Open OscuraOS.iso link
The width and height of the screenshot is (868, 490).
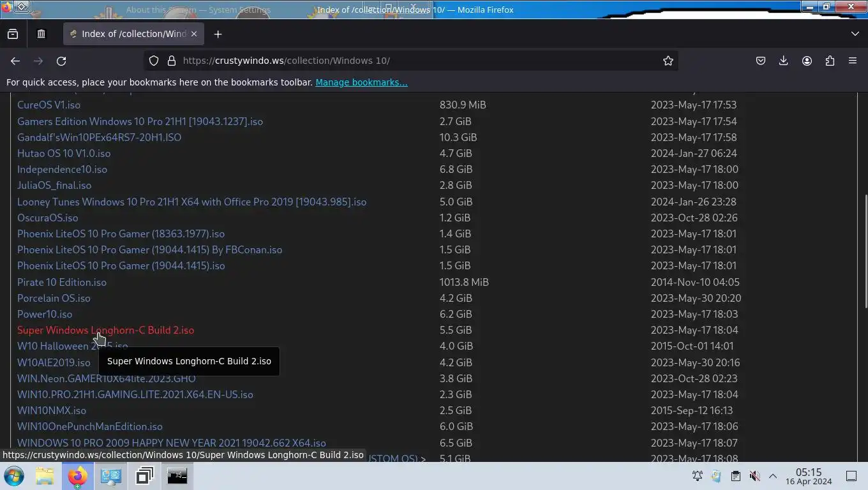coord(47,218)
